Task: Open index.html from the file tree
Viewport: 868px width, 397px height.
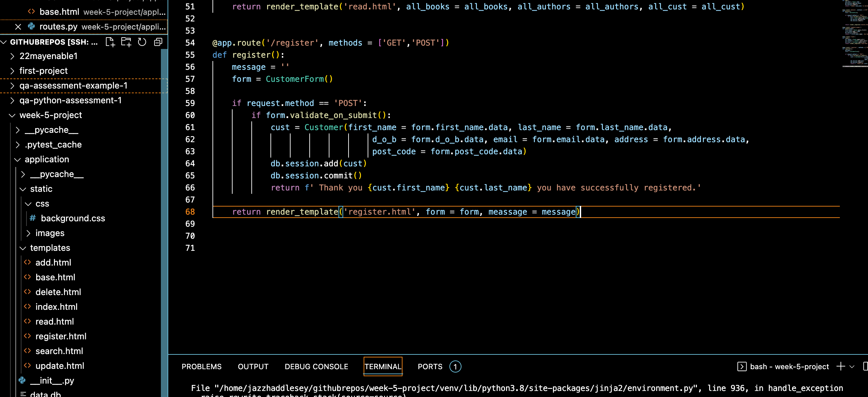Action: [56, 307]
